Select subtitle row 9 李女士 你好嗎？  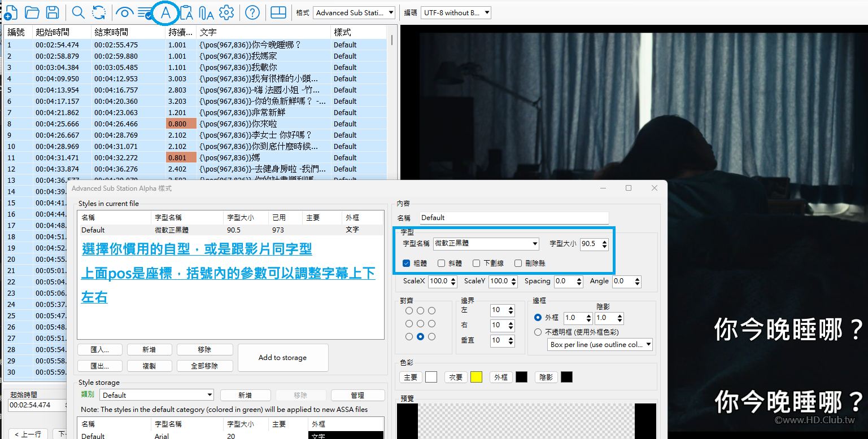click(195, 135)
